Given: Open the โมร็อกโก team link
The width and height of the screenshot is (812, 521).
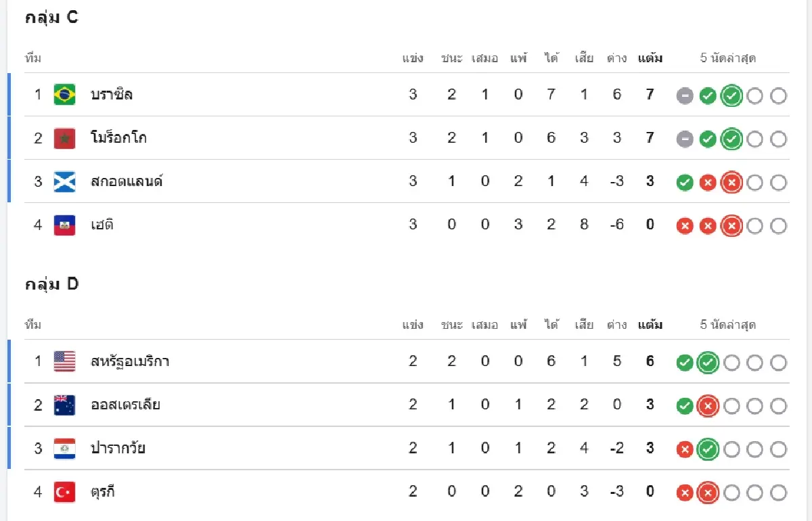Looking at the screenshot, I should pos(119,138).
